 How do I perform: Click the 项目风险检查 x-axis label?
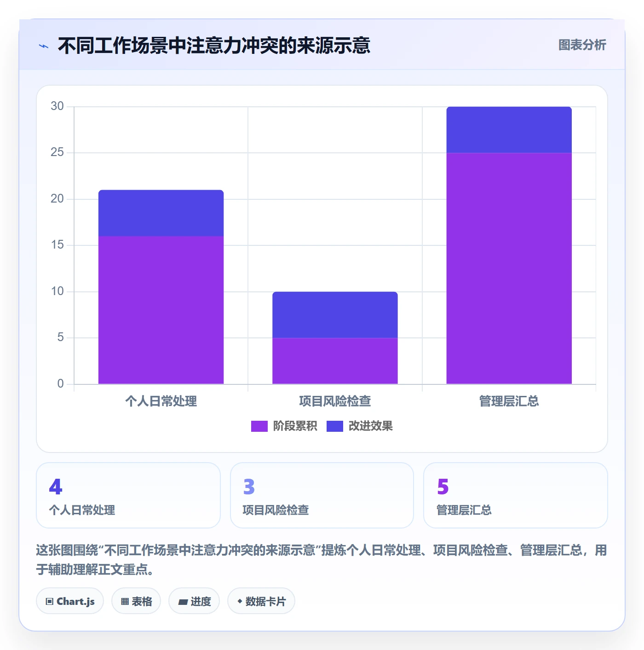tap(335, 401)
